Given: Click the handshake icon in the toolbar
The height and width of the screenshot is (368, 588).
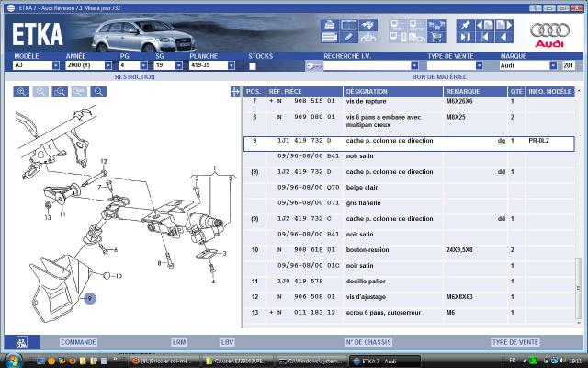Looking at the screenshot, I should [367, 25].
